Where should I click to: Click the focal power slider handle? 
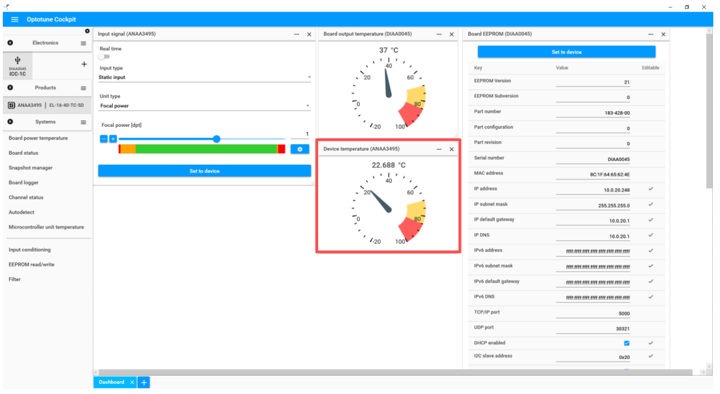(x=216, y=139)
